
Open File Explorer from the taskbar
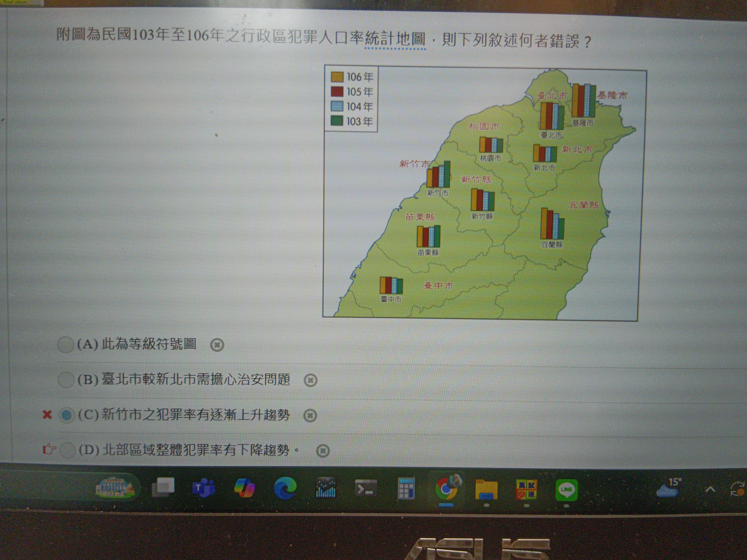486,490
